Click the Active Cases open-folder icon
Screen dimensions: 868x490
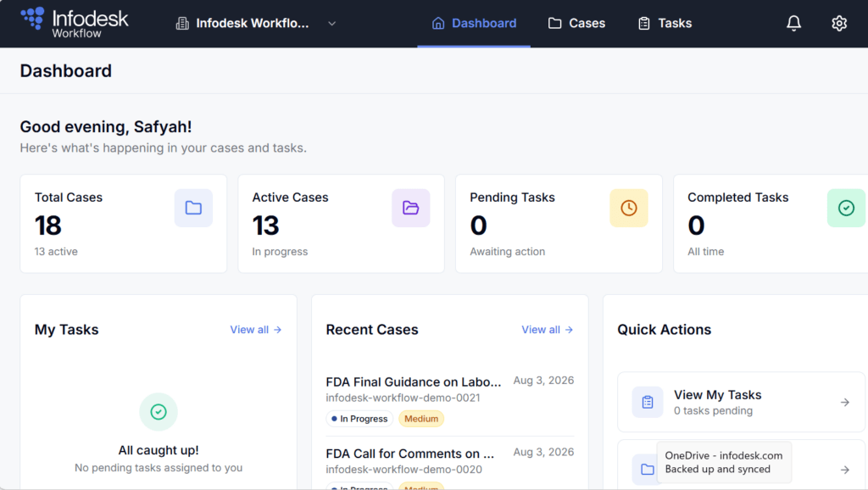pos(411,208)
